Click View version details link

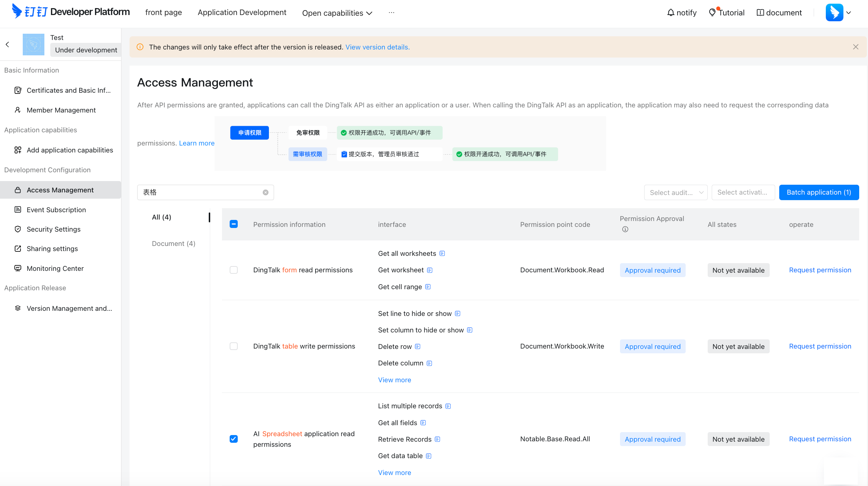pos(378,47)
